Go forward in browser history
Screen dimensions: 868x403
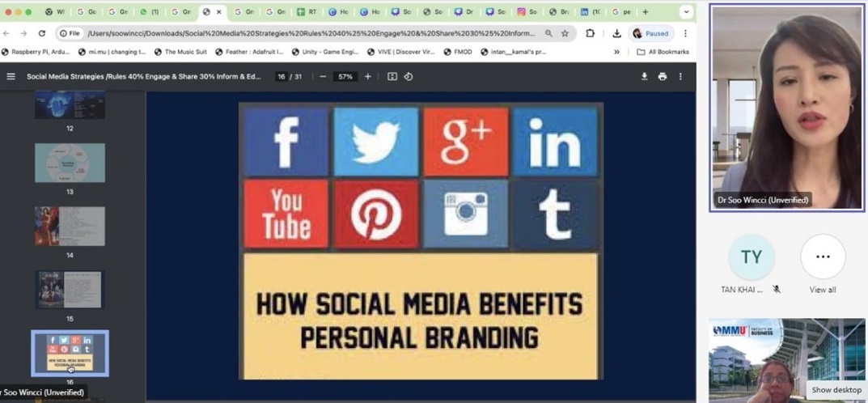pos(23,33)
